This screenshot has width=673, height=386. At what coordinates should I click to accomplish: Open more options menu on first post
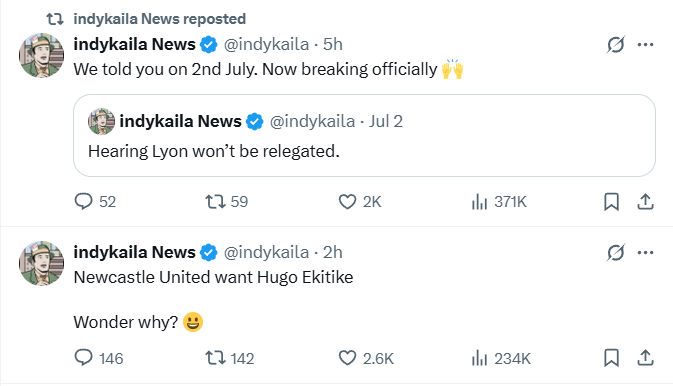pyautogui.click(x=645, y=44)
